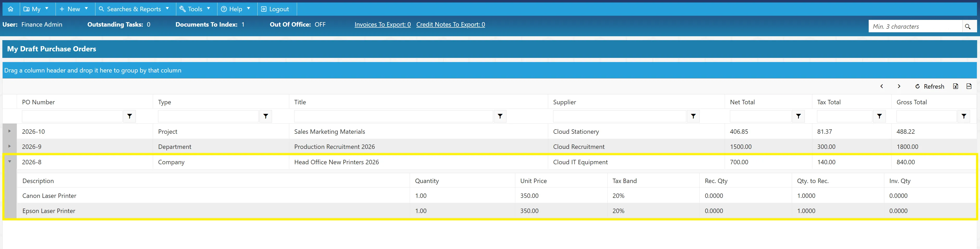Open the Type filter icon
Viewport: 980px width, 249px height.
click(x=265, y=116)
